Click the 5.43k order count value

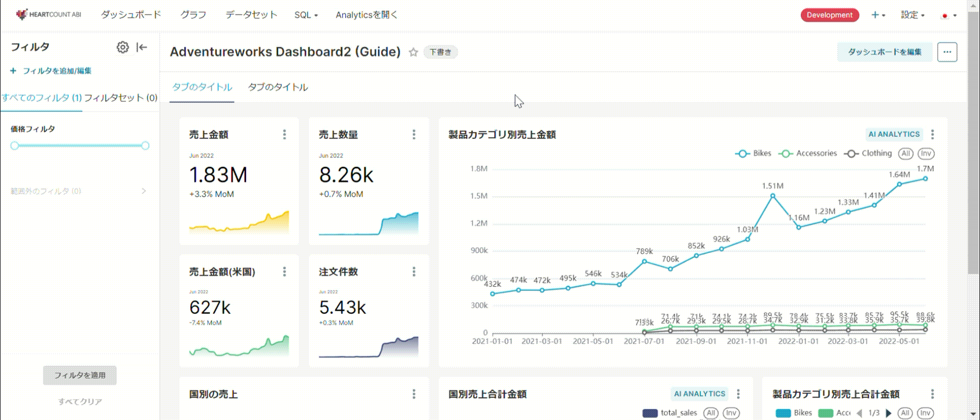[342, 308]
